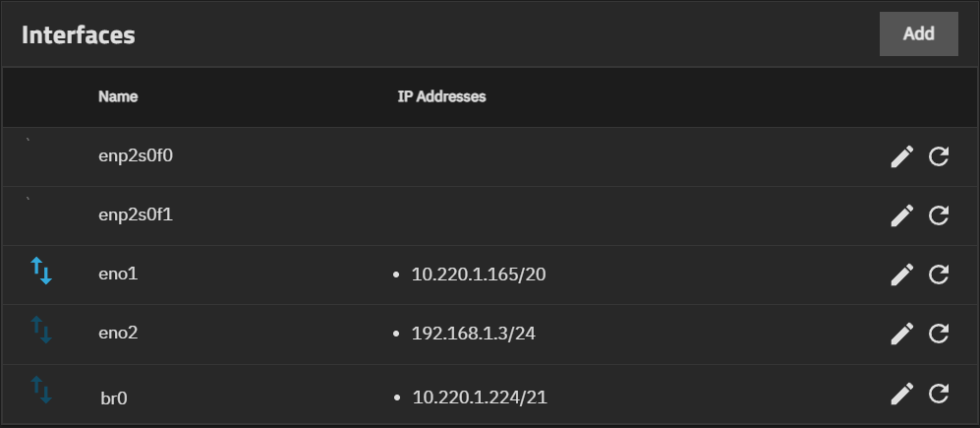The image size is (980, 428).
Task: Reset the enp2s0f0 interface configuration
Action: [x=939, y=156]
